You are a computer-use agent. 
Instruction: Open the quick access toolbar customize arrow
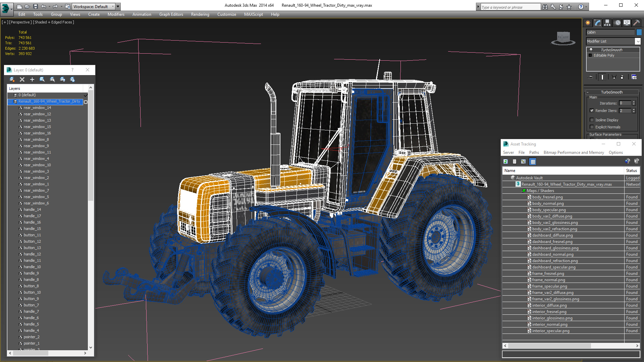118,6
